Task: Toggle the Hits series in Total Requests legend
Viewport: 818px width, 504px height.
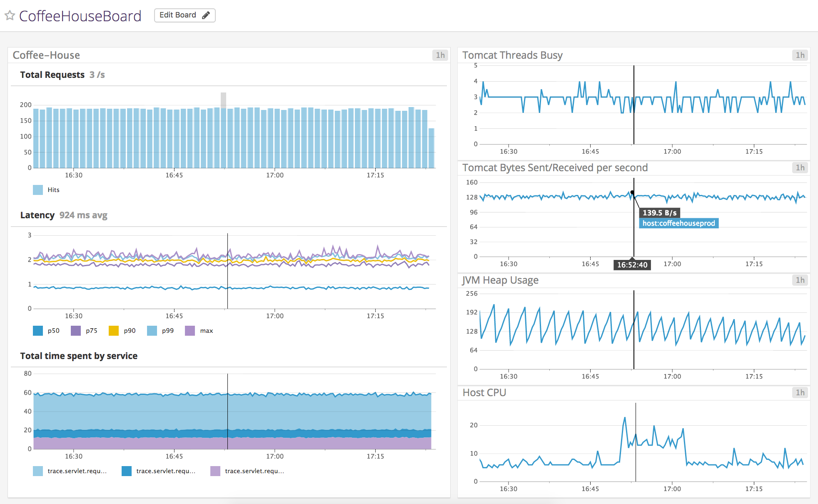Action: [53, 190]
